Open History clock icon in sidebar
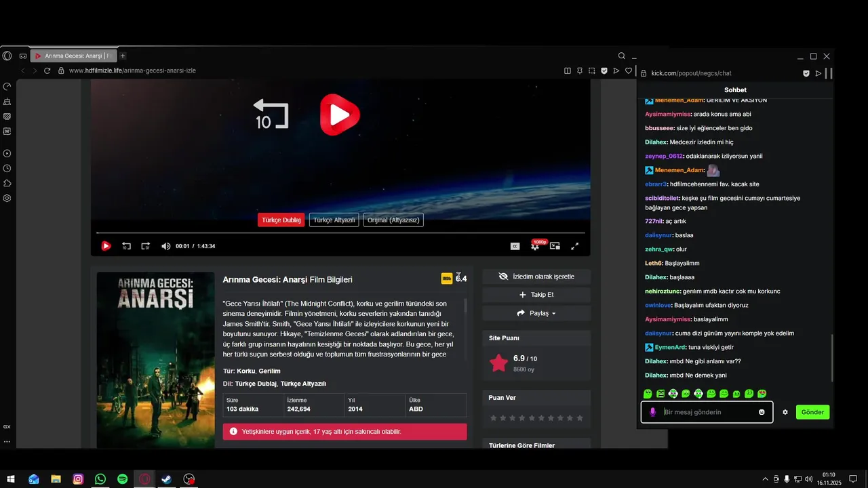The height and width of the screenshot is (488, 868). pyautogui.click(x=7, y=168)
